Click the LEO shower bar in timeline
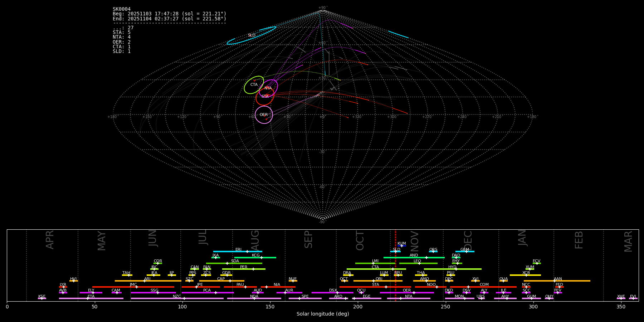This screenshot has height=322, width=644. [x=418, y=263]
